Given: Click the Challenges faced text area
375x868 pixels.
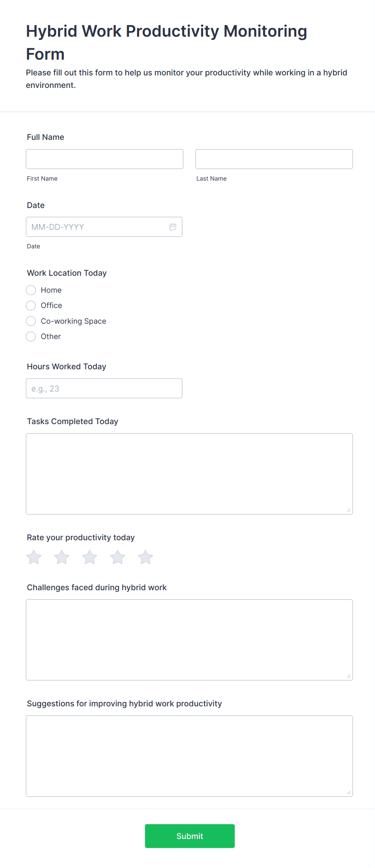Looking at the screenshot, I should [189, 640].
